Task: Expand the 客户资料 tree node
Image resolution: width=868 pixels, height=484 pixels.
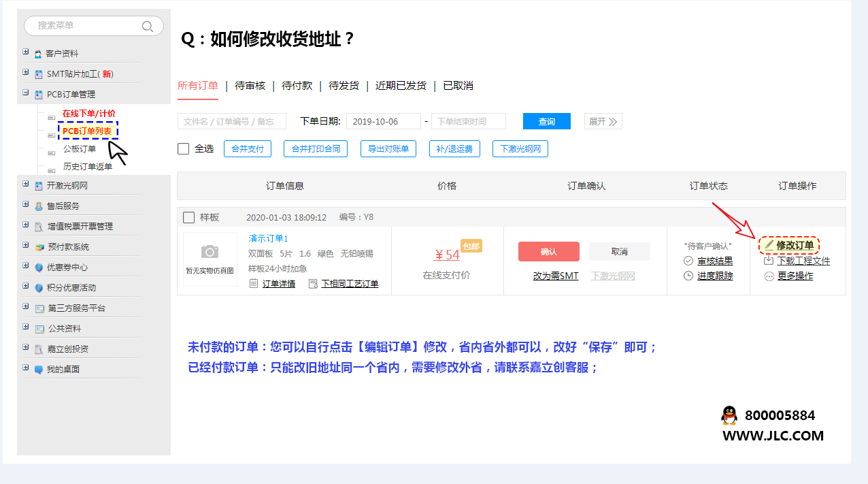Action: click(x=26, y=52)
